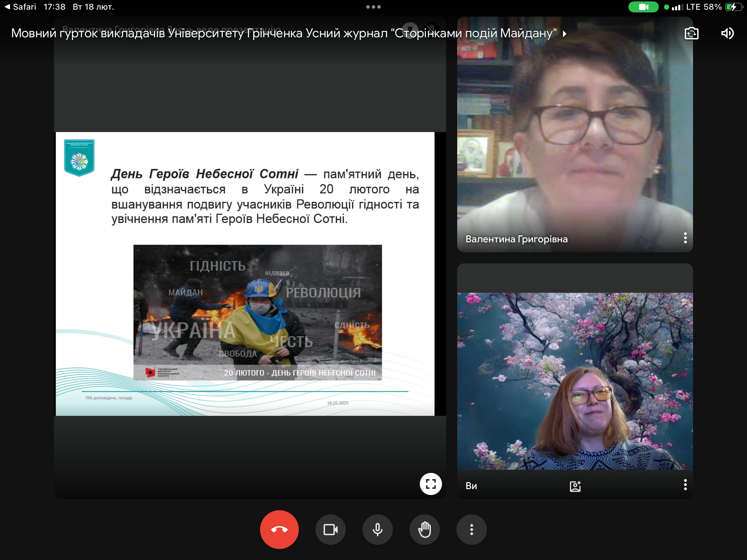
Task: Open the More options menu in the call bar
Action: pyautogui.click(x=471, y=530)
